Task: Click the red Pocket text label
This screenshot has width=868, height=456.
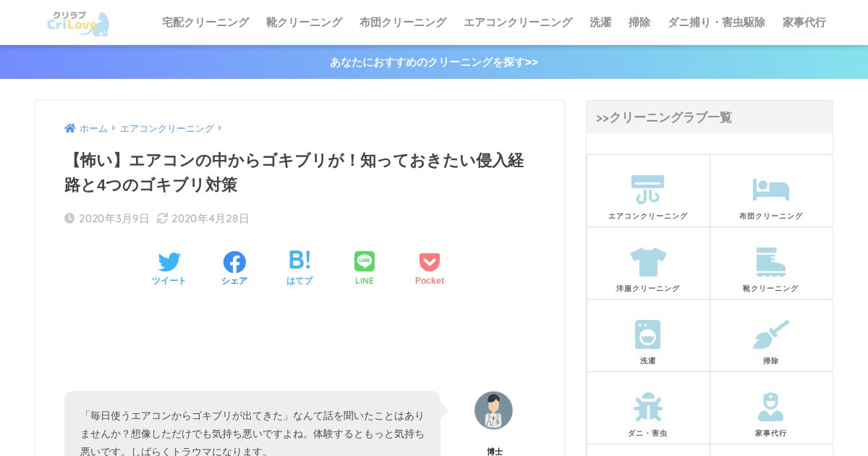Action: pyautogui.click(x=430, y=281)
